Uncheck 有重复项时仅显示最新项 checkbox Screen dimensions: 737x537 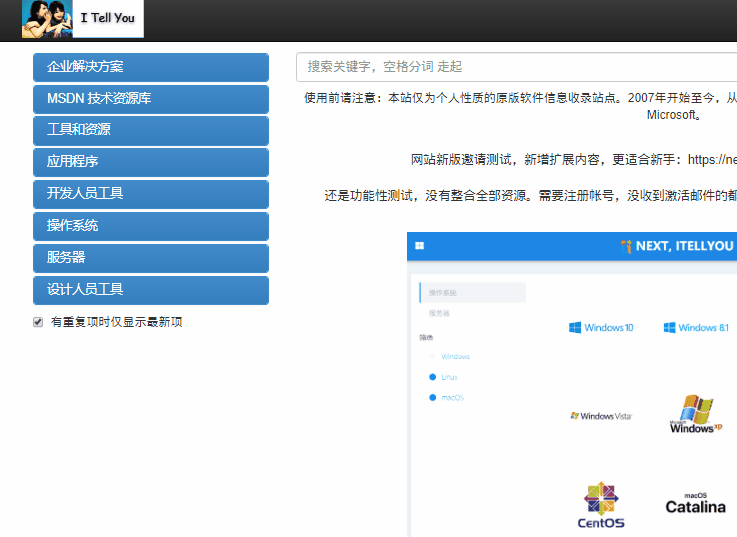(38, 322)
